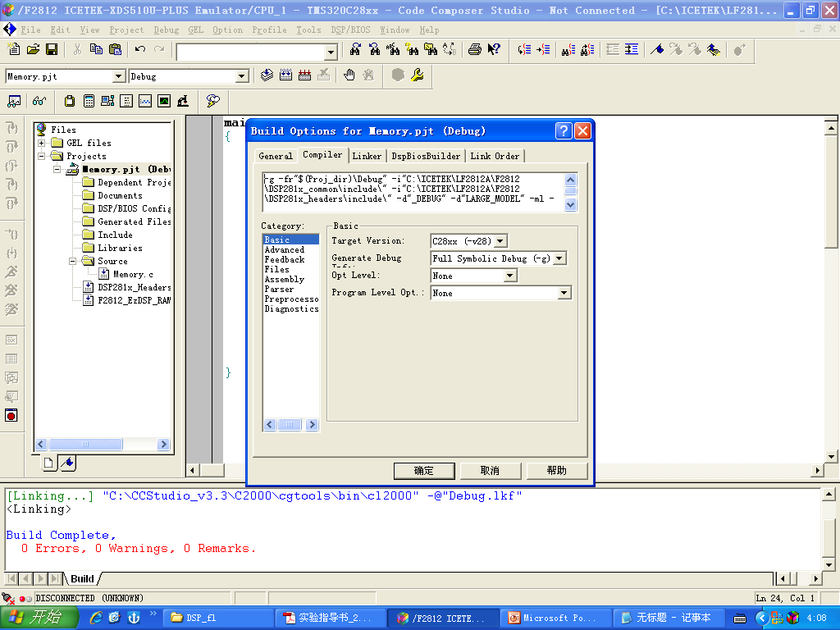The width and height of the screenshot is (840, 630).
Task: Click the microscope icon in the toolbar
Action: click(183, 101)
